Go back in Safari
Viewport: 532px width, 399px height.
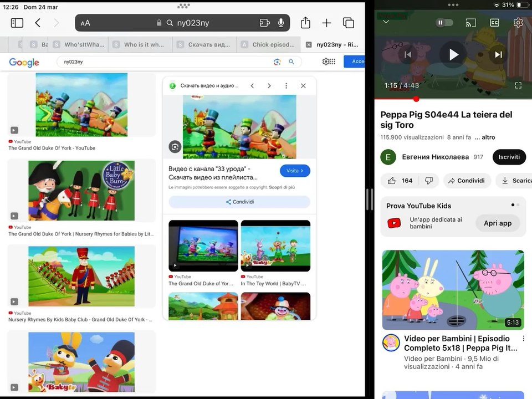point(38,23)
